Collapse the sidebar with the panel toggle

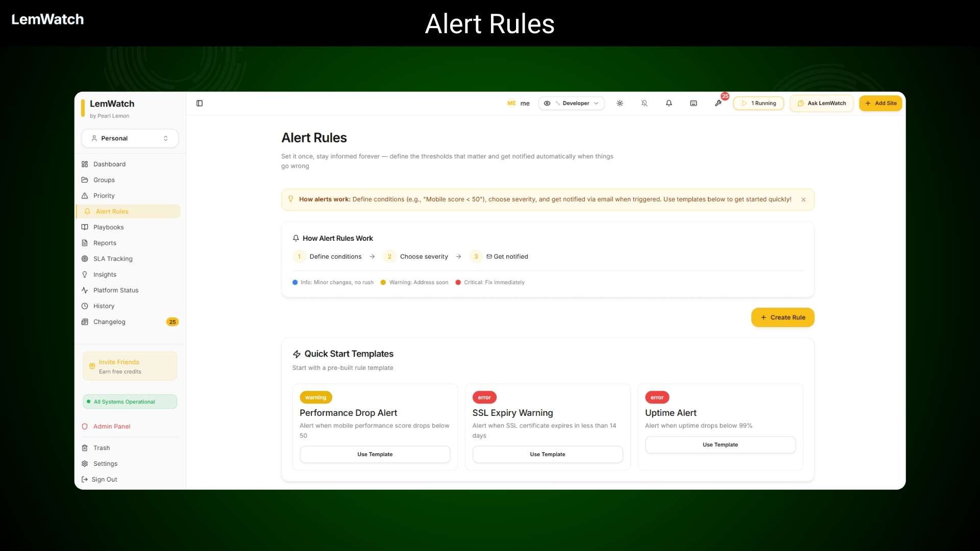tap(200, 103)
